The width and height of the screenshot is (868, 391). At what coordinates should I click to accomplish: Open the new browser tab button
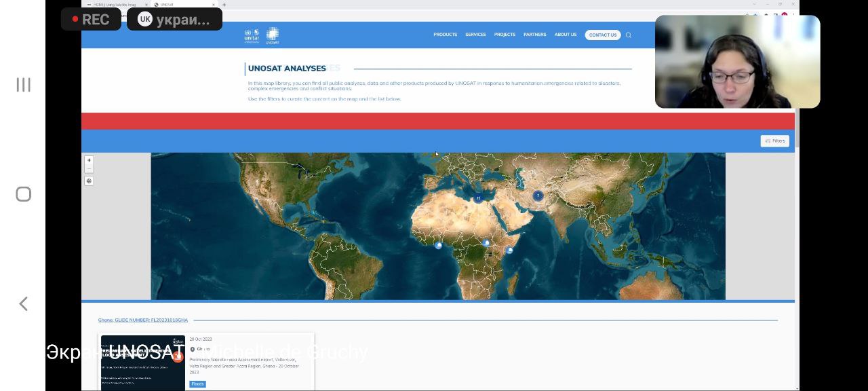click(224, 5)
